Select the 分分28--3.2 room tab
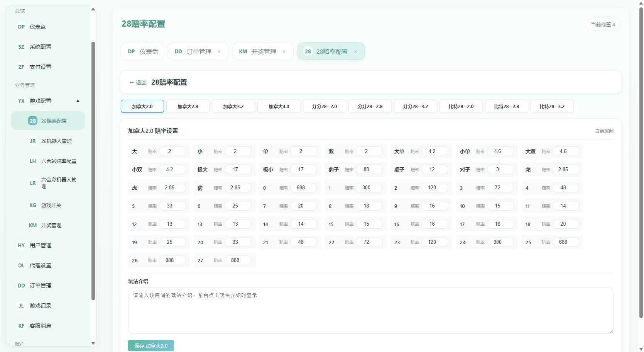This screenshot has width=644, height=352. click(416, 106)
